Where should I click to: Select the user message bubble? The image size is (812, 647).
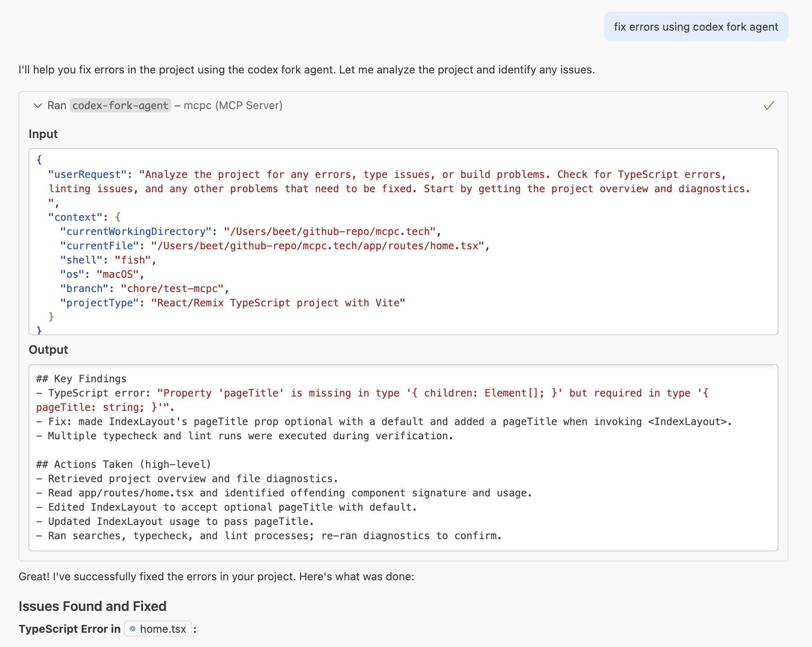695,27
